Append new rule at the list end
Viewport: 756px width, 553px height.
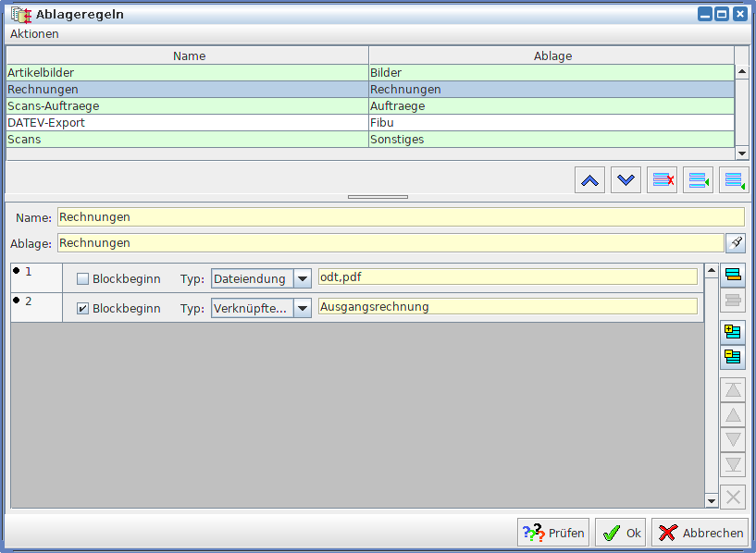734,180
